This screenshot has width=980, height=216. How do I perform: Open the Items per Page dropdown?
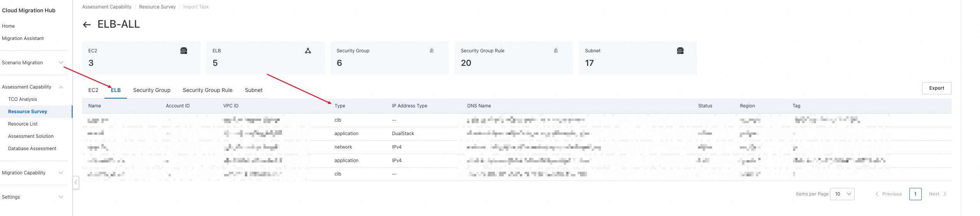coord(843,194)
